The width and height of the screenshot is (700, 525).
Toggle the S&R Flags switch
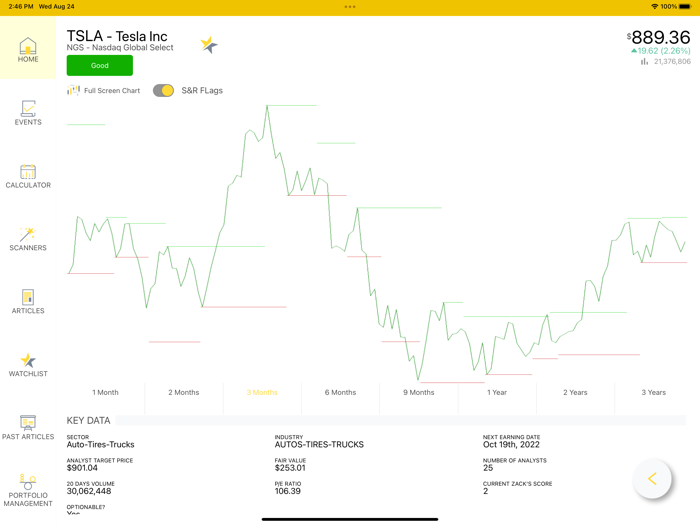pos(163,90)
